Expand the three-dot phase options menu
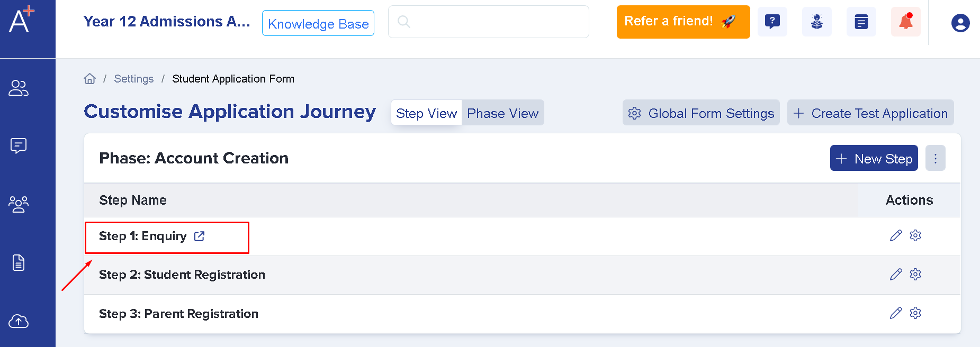 click(935, 159)
